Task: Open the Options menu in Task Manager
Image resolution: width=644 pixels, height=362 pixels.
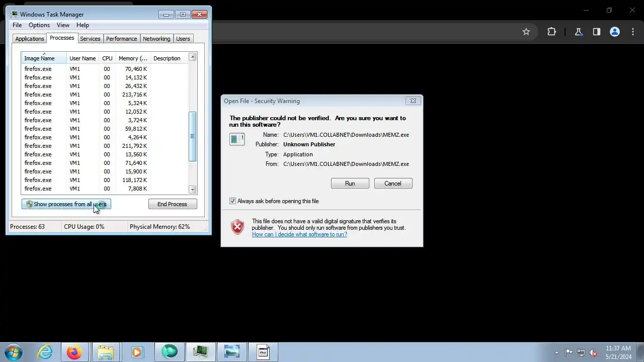Action: (39, 25)
